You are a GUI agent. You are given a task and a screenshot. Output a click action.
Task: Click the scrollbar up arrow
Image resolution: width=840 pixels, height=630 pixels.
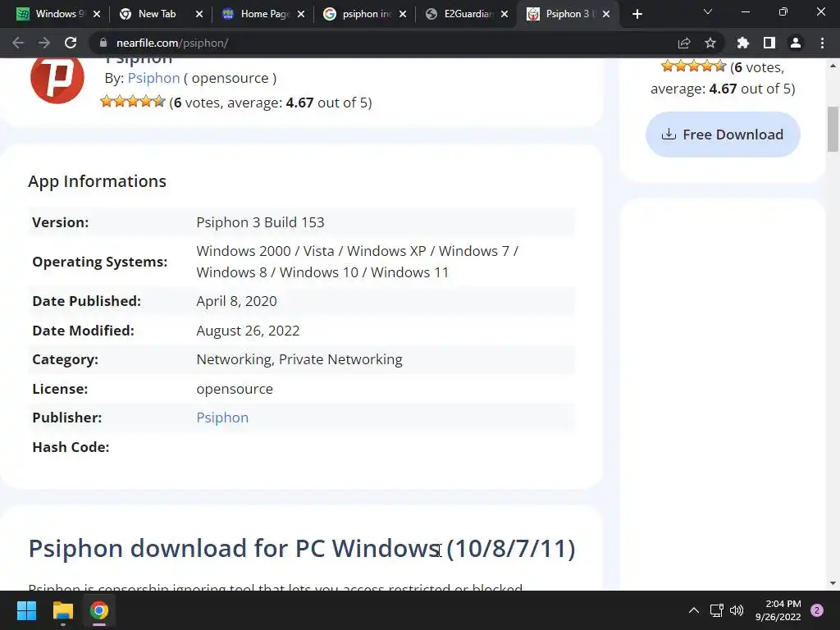point(833,66)
